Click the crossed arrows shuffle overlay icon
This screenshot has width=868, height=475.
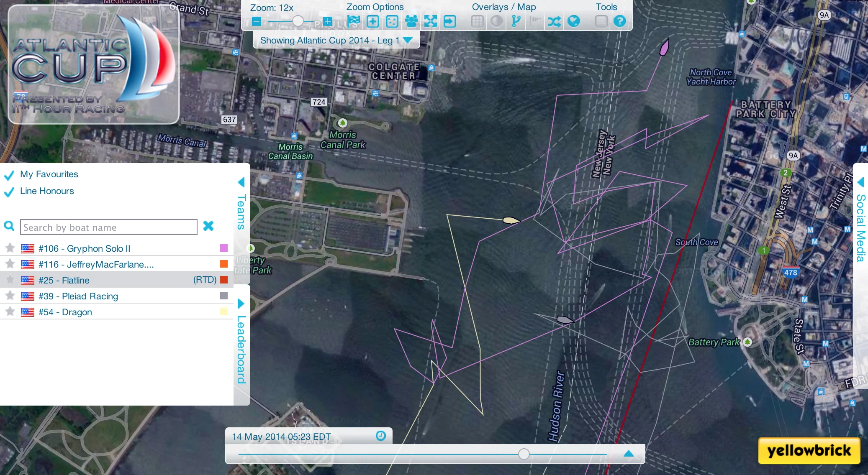(554, 21)
